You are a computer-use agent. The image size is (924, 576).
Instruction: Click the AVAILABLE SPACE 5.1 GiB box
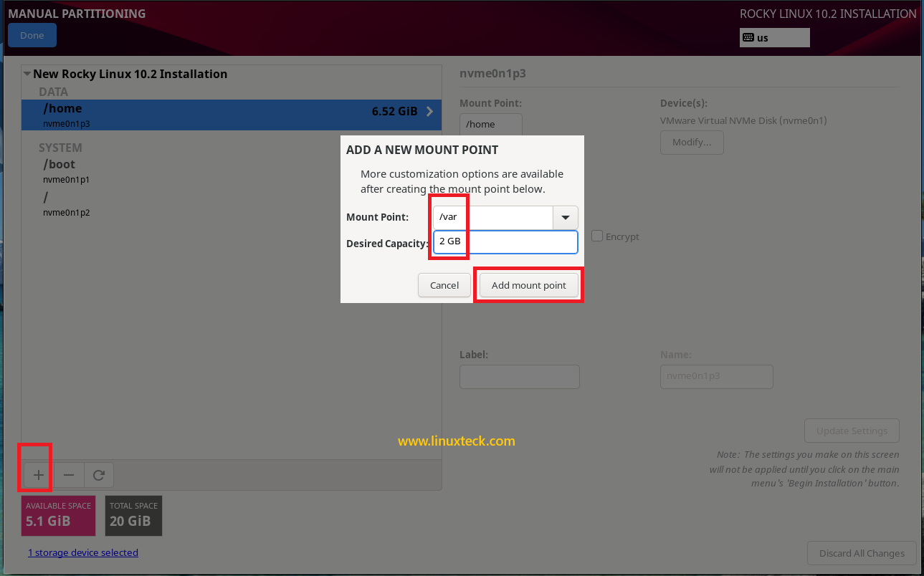[59, 515]
